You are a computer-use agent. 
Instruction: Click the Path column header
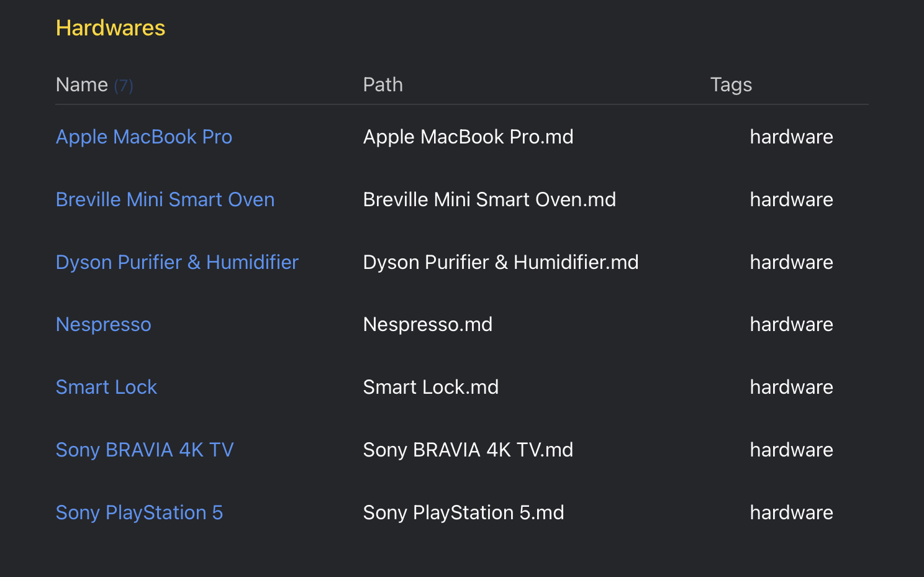point(383,84)
